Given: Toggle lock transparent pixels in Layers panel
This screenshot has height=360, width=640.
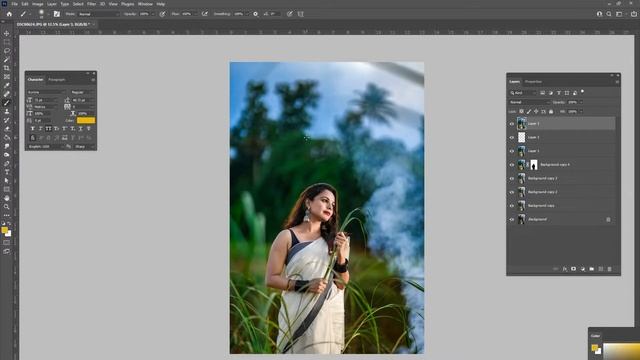Looking at the screenshot, I should pos(521,111).
